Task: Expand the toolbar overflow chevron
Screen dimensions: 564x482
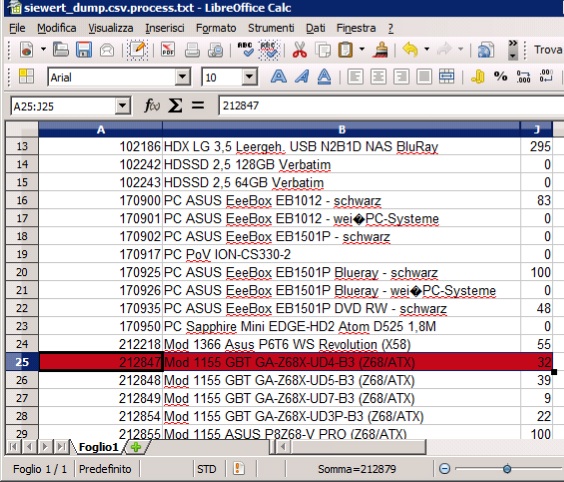Action: pos(513,50)
